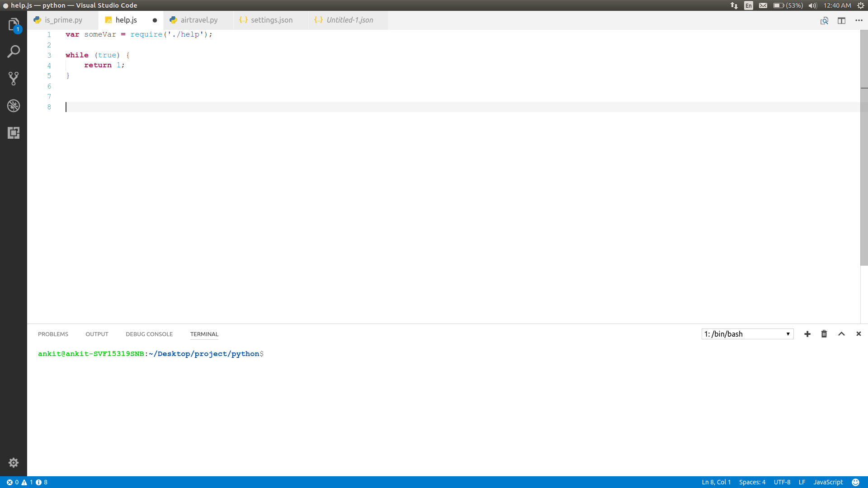Viewport: 868px width, 488px height.
Task: Open the Explorer sidebar
Action: tap(14, 24)
